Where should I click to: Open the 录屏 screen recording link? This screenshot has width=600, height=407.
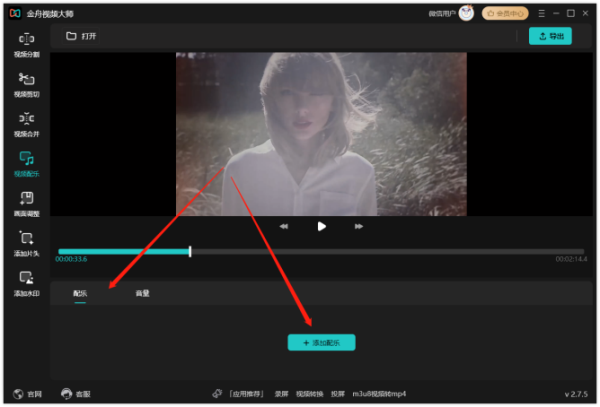pyautogui.click(x=281, y=394)
